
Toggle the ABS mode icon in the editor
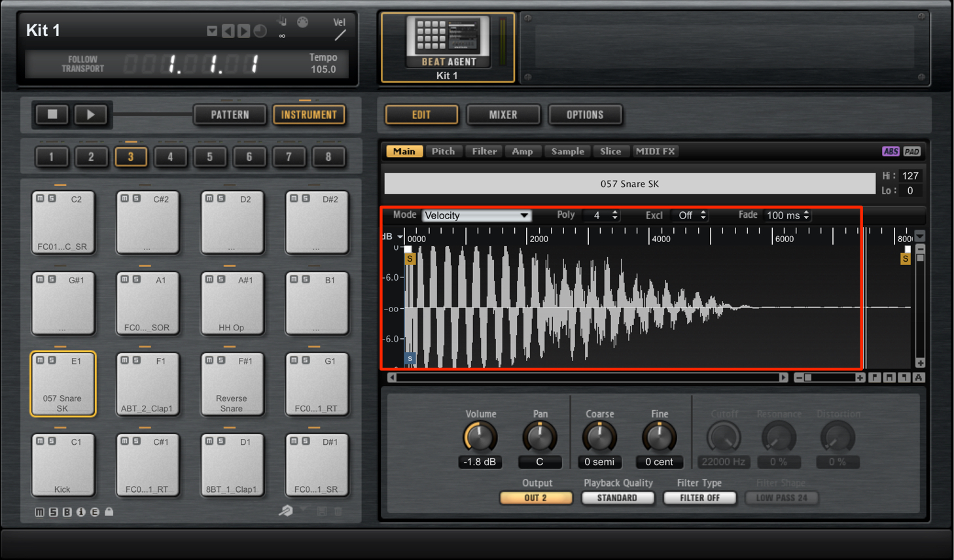click(x=891, y=151)
